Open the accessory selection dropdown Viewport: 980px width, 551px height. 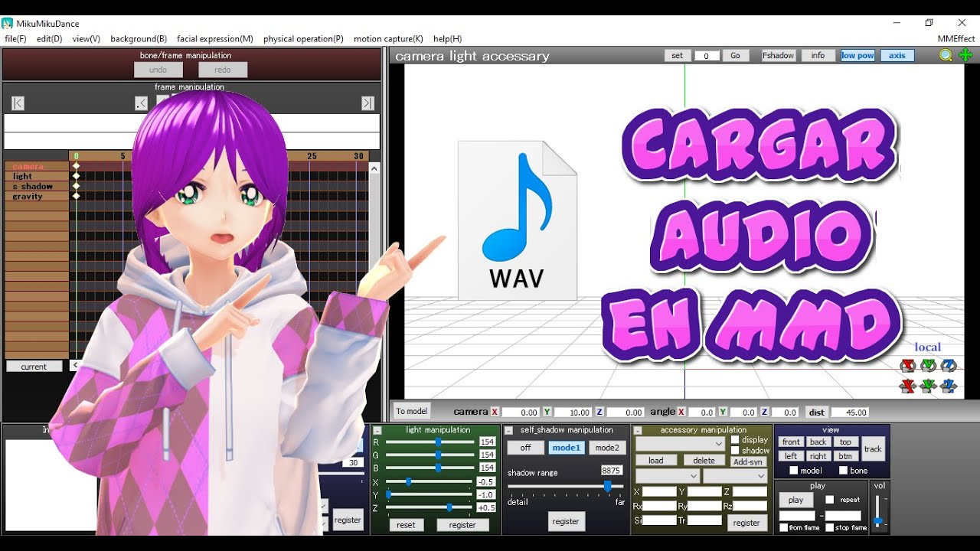(x=680, y=444)
